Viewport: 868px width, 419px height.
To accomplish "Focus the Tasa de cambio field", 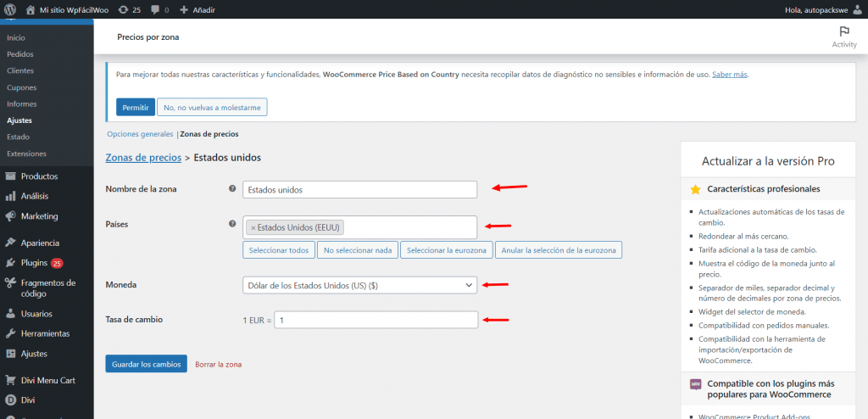I will coord(376,320).
